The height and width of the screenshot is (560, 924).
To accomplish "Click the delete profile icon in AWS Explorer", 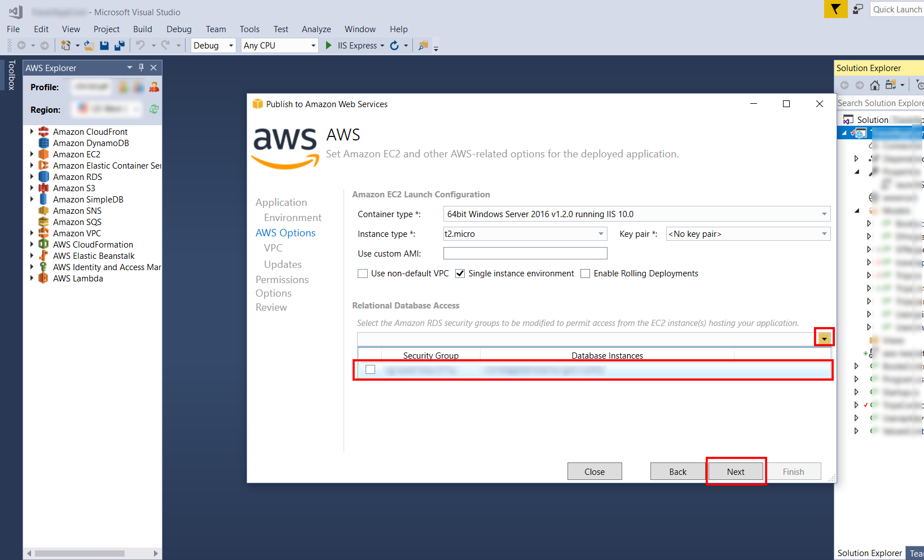I will (154, 87).
